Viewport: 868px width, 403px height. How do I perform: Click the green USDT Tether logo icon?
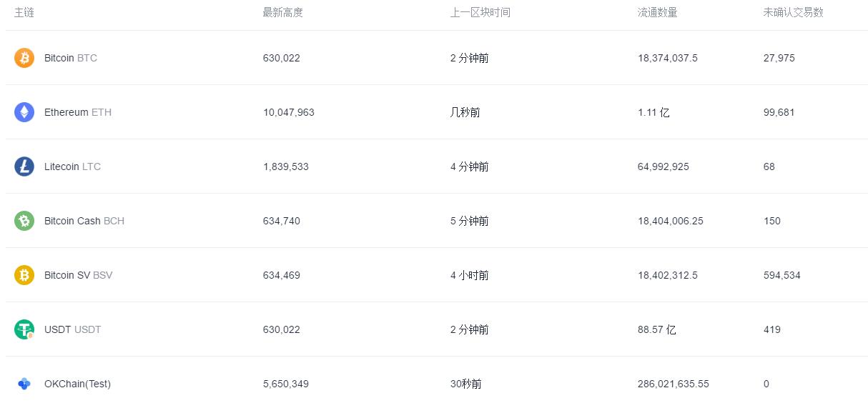coord(24,329)
